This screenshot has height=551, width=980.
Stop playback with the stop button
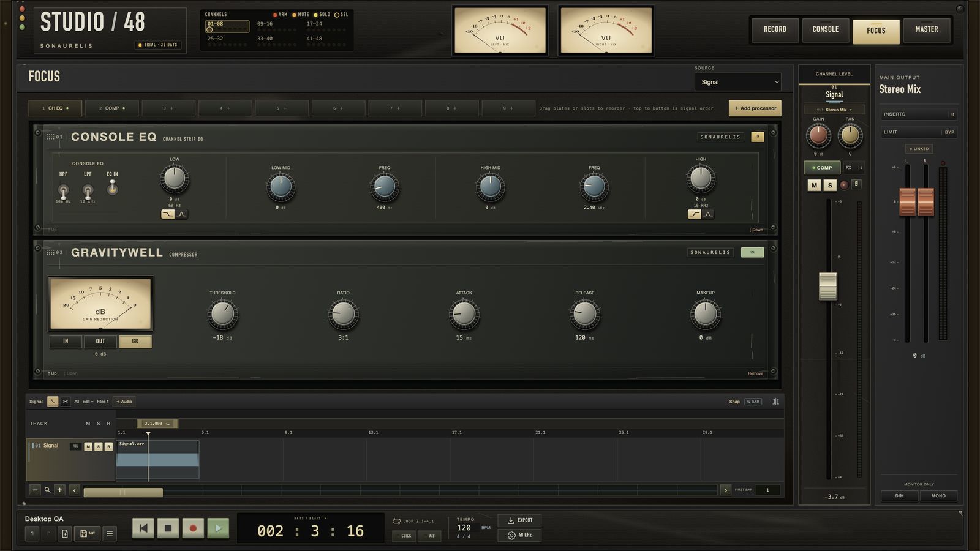coord(168,528)
